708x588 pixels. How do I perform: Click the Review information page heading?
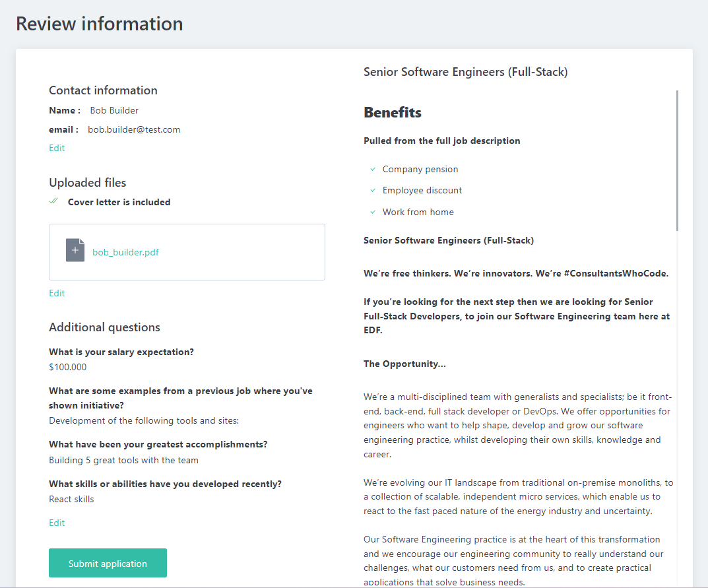click(100, 24)
